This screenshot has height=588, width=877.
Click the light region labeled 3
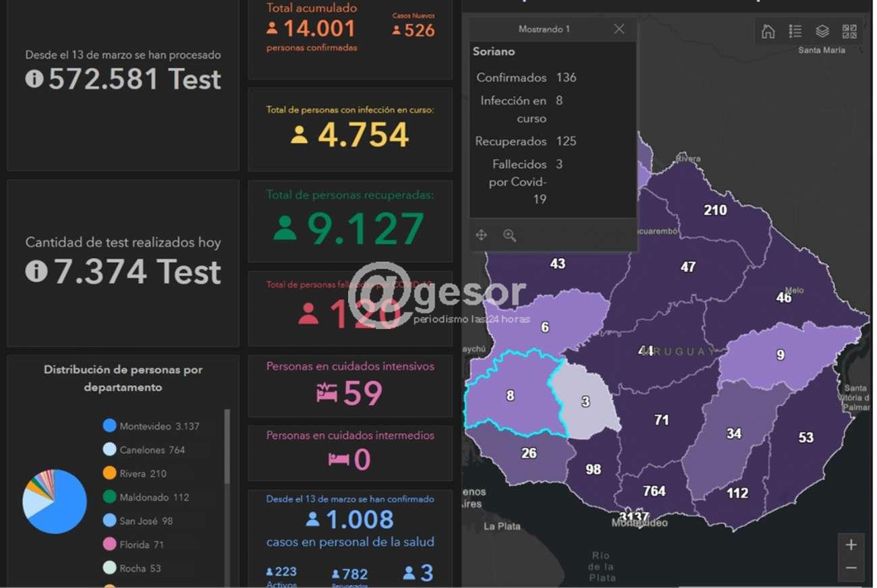click(586, 402)
